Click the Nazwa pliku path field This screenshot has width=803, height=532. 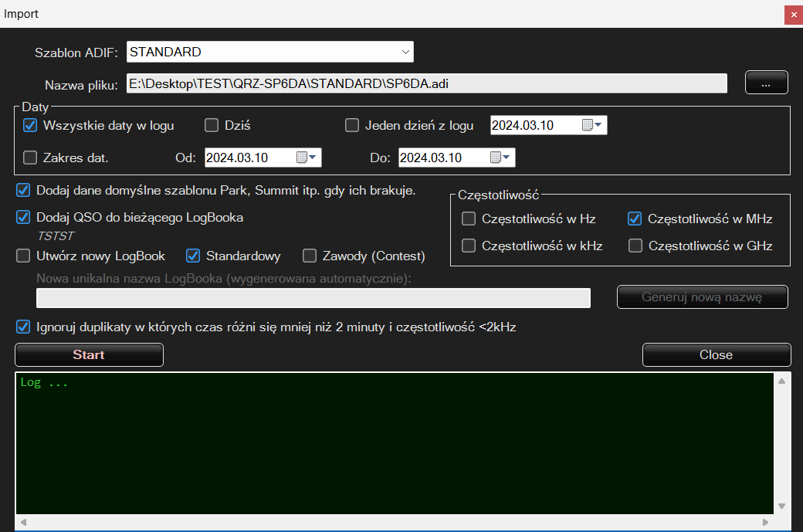(x=426, y=84)
